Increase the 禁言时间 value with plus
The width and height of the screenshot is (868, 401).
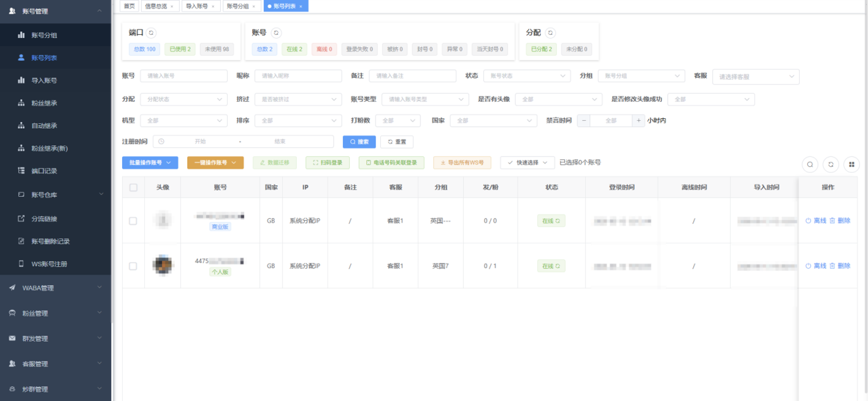point(639,120)
